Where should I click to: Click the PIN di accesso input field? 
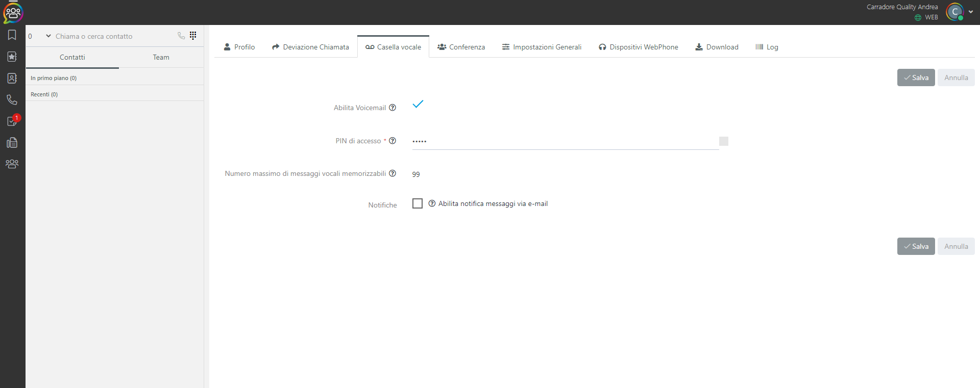click(565, 141)
